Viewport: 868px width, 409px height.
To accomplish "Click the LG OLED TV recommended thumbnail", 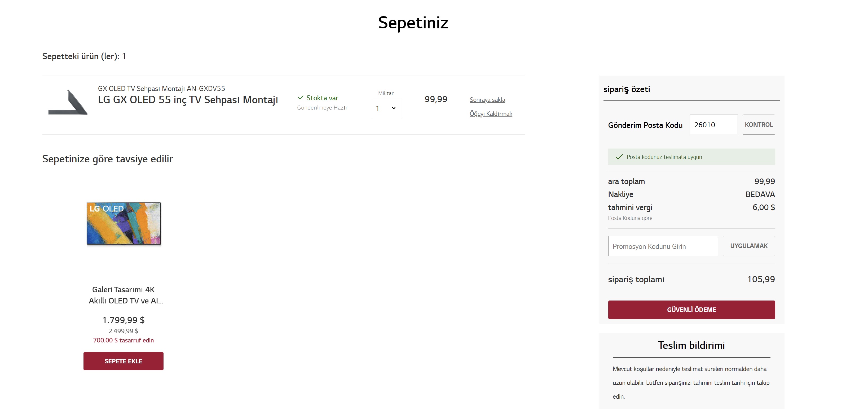I will [124, 224].
